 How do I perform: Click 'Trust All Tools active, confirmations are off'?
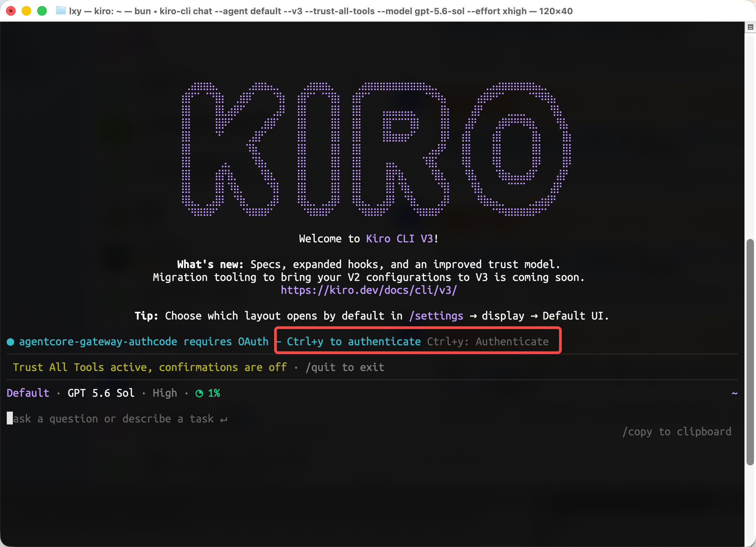pos(150,367)
